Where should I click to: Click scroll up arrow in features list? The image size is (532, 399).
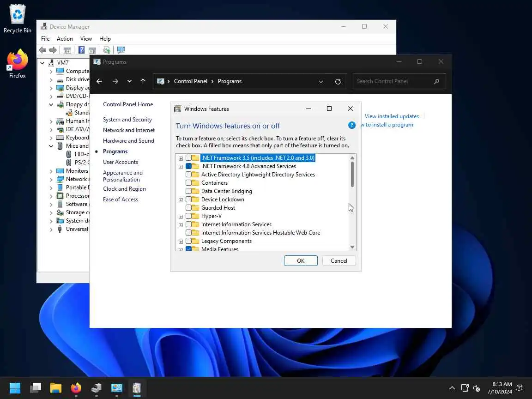(x=352, y=158)
